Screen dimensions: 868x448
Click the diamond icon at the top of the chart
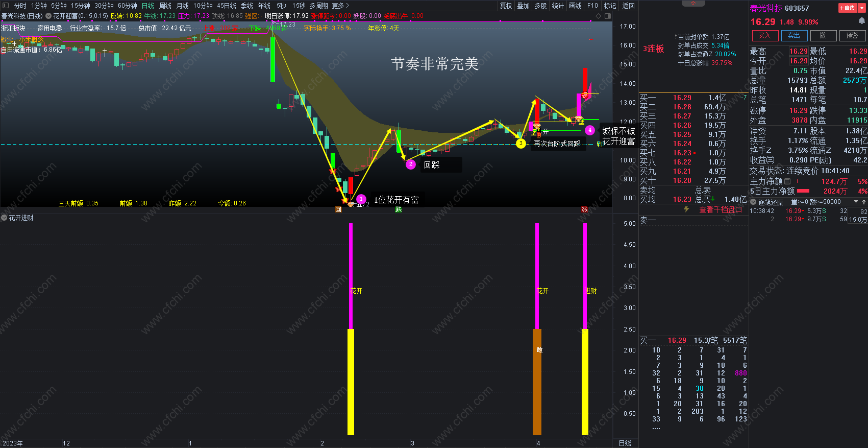(x=599, y=16)
